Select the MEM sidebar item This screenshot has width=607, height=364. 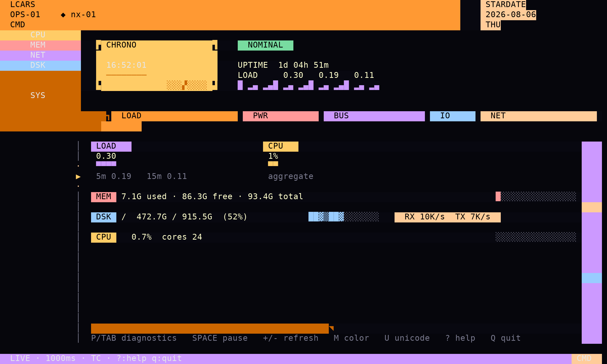(x=40, y=45)
